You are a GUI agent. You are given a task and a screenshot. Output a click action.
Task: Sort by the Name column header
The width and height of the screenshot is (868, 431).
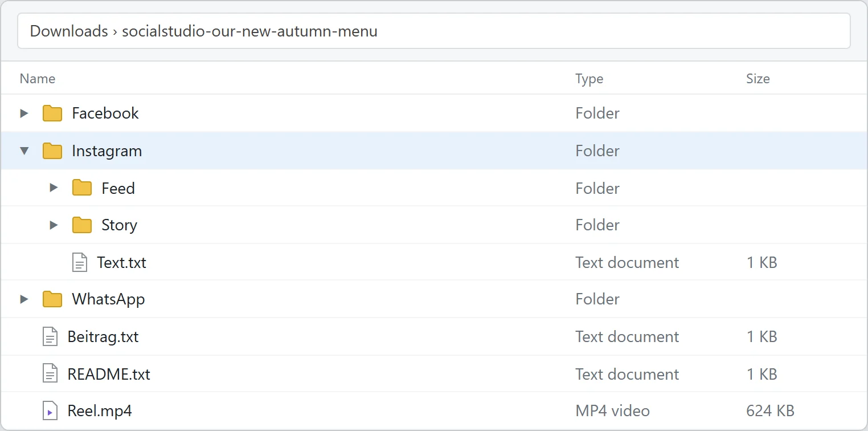pyautogui.click(x=38, y=79)
